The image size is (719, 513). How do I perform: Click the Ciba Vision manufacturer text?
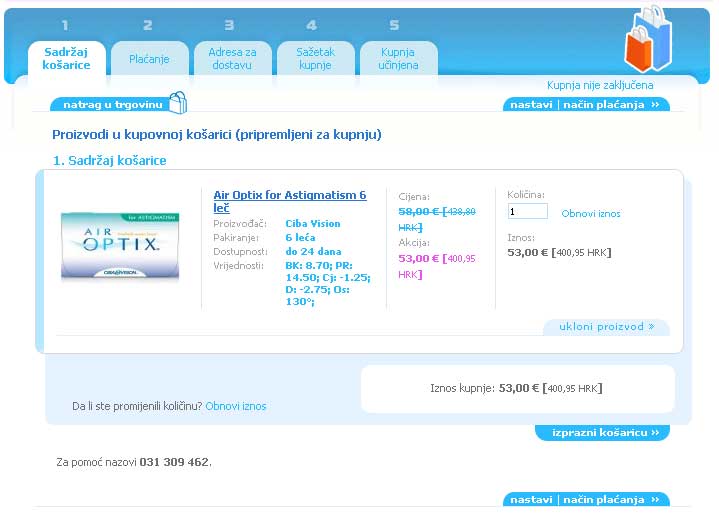pyautogui.click(x=313, y=224)
